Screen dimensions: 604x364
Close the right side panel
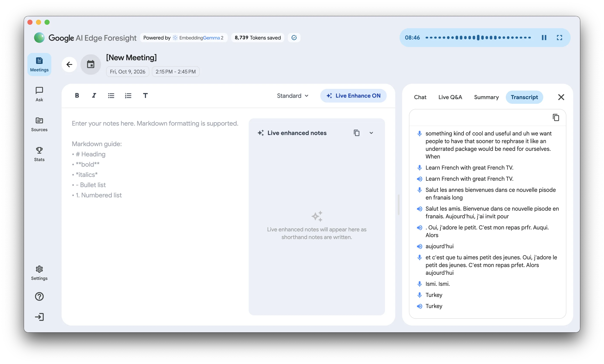[561, 97]
